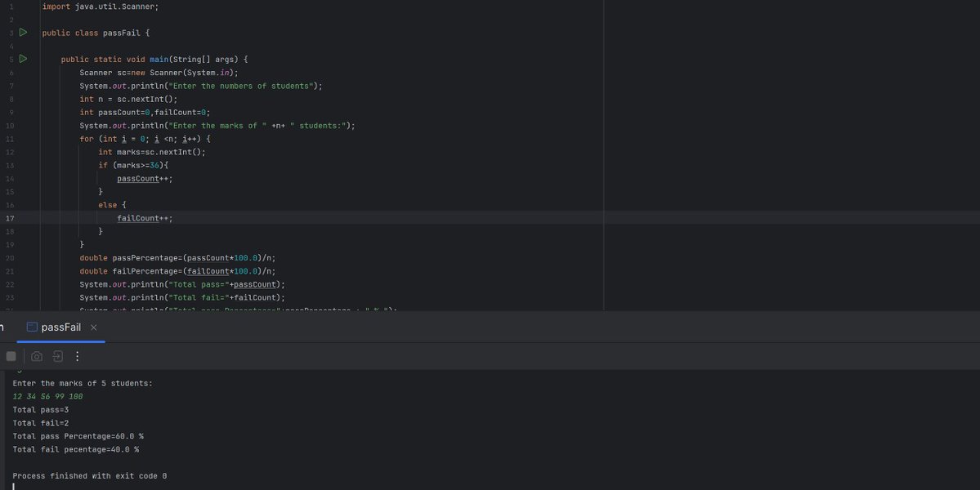The width and height of the screenshot is (980, 490).
Task: Click the Process finished exit message
Action: 89,474
